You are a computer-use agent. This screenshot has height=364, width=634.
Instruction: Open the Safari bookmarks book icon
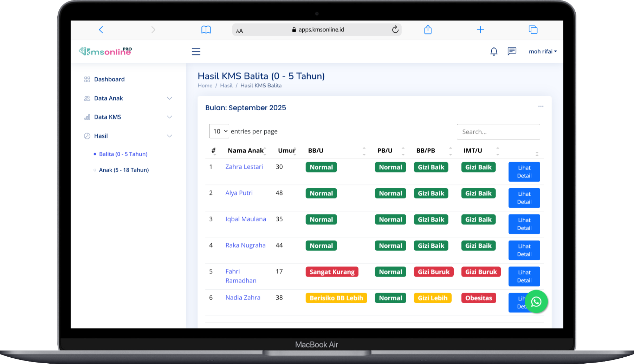206,30
